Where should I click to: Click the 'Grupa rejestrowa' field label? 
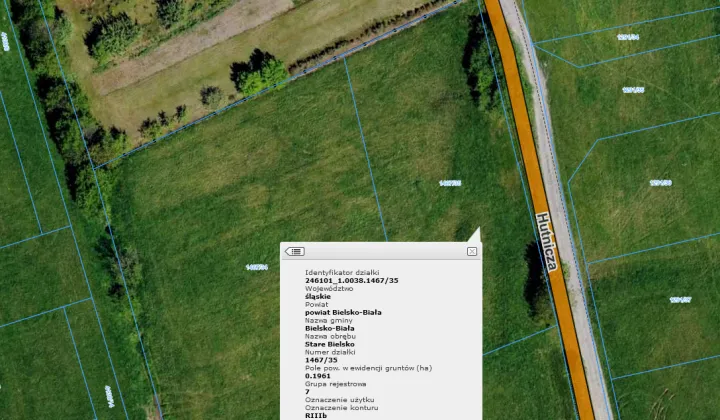[x=336, y=384]
